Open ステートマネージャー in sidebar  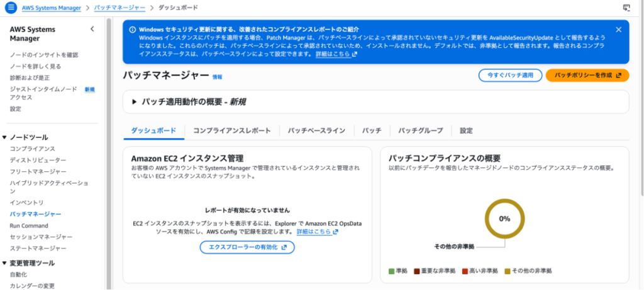[38, 248]
